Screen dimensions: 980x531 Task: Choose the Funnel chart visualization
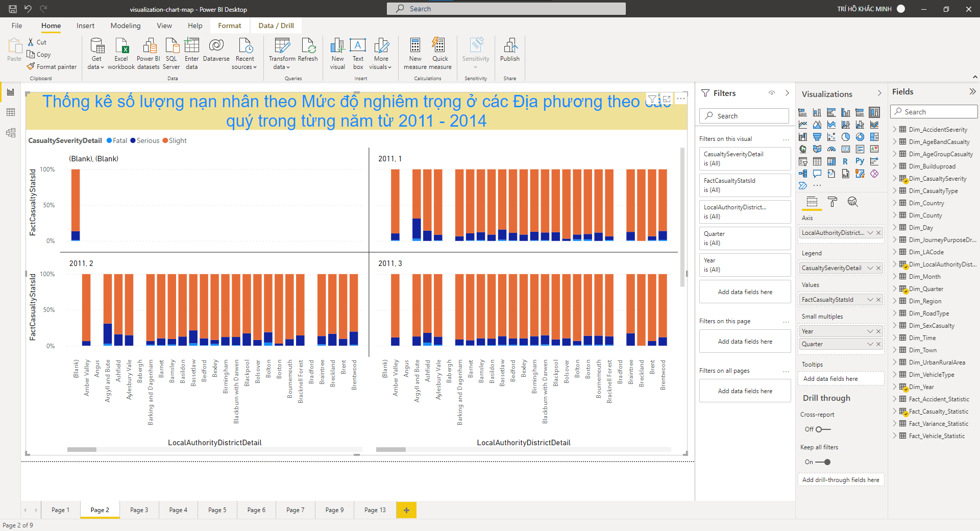click(x=817, y=137)
